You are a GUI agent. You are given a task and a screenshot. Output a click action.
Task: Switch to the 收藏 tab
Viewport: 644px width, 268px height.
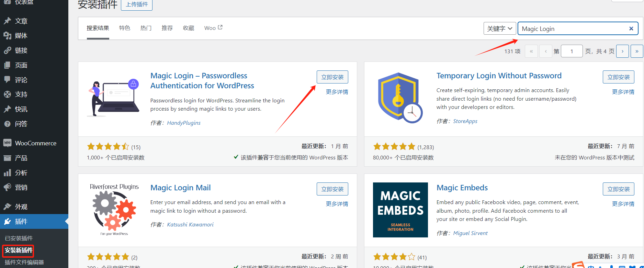tap(189, 28)
